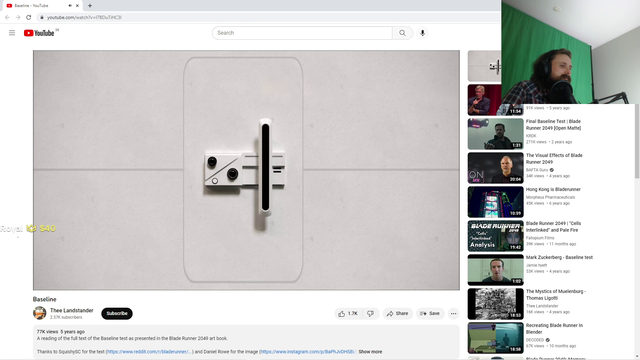The image size is (640, 360).
Task: Open Mystics of Muelenburg thumbnail
Action: click(496, 304)
